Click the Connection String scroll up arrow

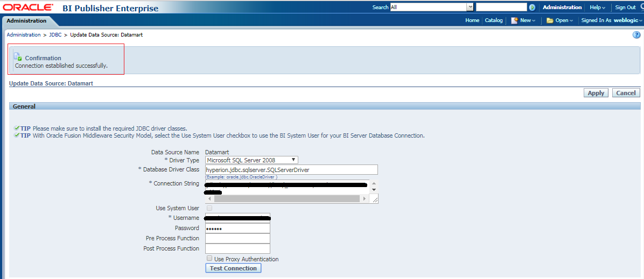pyautogui.click(x=374, y=183)
